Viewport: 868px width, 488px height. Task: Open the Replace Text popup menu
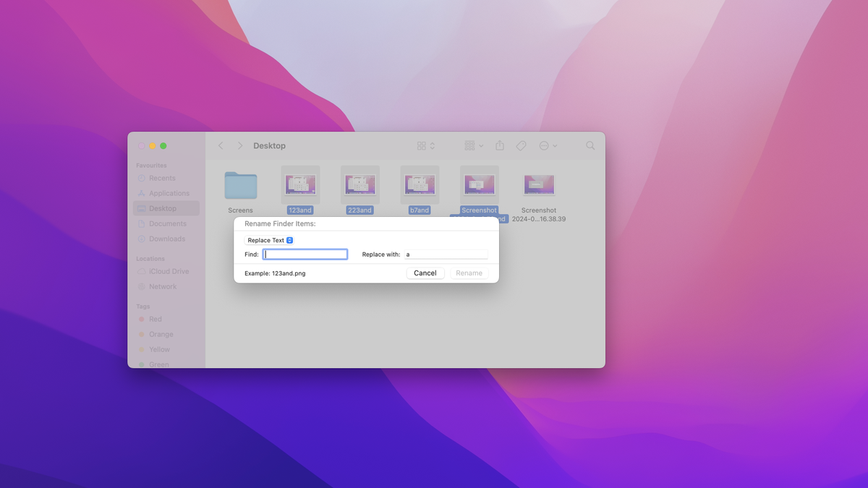(x=269, y=240)
